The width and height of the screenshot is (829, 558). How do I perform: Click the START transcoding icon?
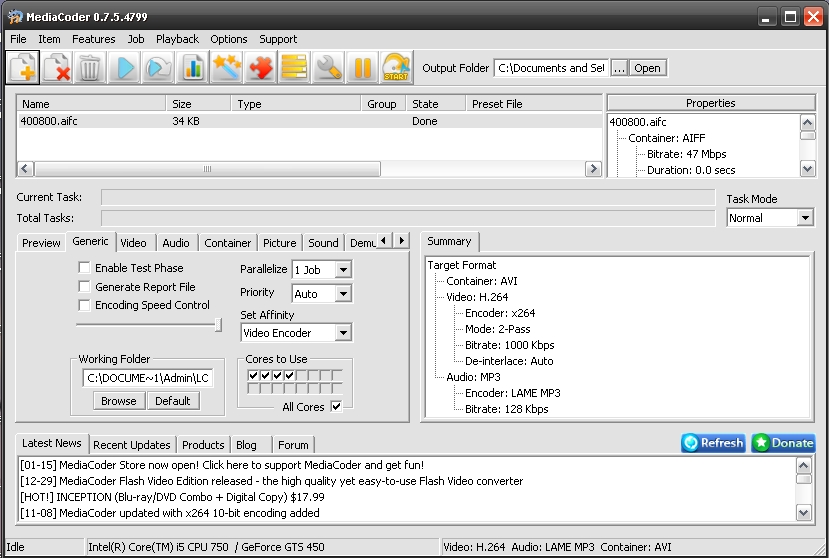[x=396, y=68]
